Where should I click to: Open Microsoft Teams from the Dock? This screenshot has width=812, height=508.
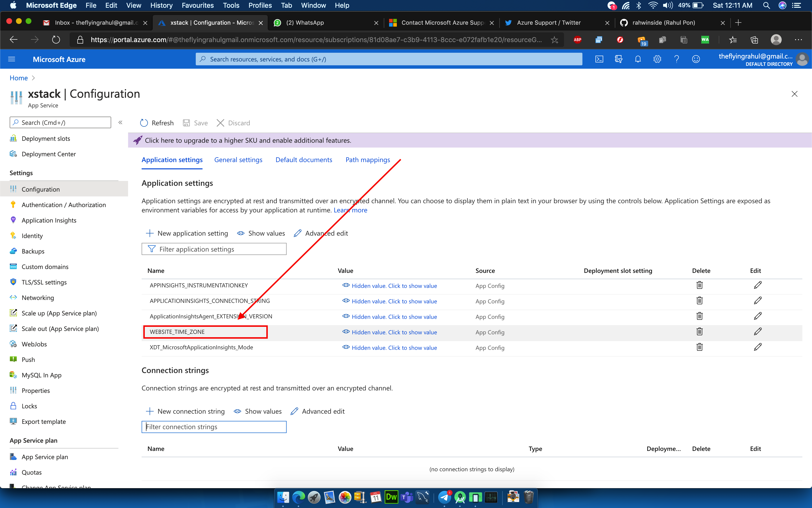click(407, 497)
